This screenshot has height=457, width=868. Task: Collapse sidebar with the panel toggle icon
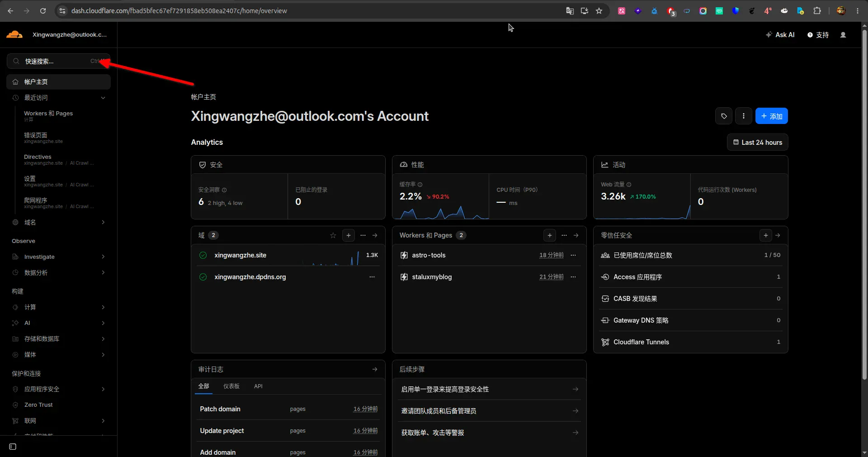click(x=13, y=447)
